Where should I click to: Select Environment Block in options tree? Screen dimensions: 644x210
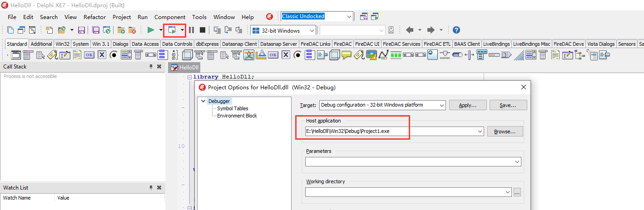(x=237, y=116)
